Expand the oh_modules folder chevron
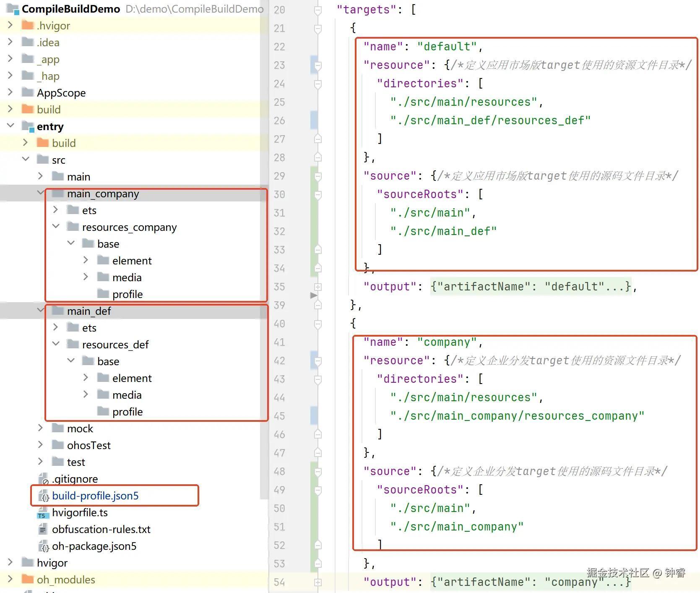The width and height of the screenshot is (700, 593). tap(10, 579)
